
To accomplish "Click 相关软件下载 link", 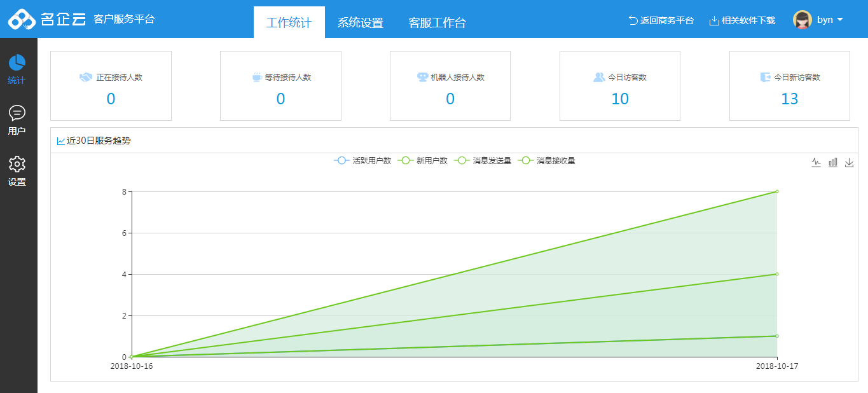I will pyautogui.click(x=742, y=20).
